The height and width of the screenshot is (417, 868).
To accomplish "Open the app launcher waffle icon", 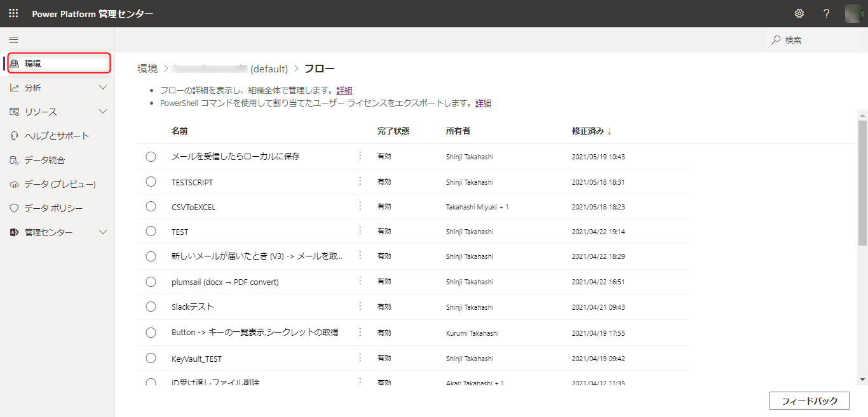I will pos(13,13).
